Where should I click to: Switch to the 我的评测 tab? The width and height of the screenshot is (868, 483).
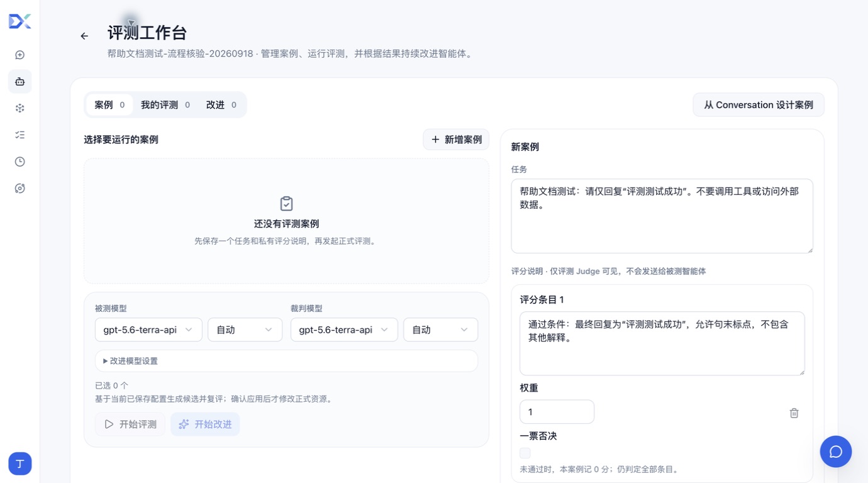(165, 105)
